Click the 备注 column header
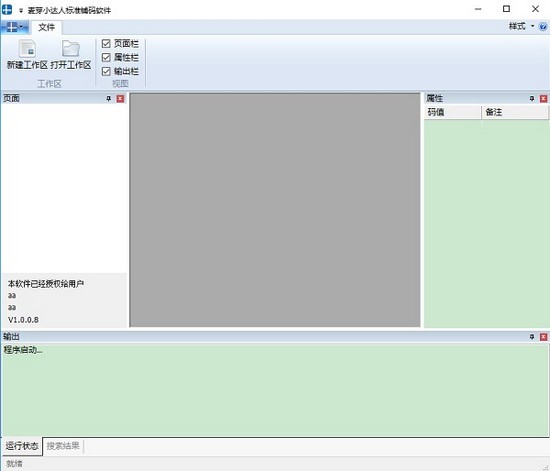The height and width of the screenshot is (471, 550). pyautogui.click(x=515, y=112)
